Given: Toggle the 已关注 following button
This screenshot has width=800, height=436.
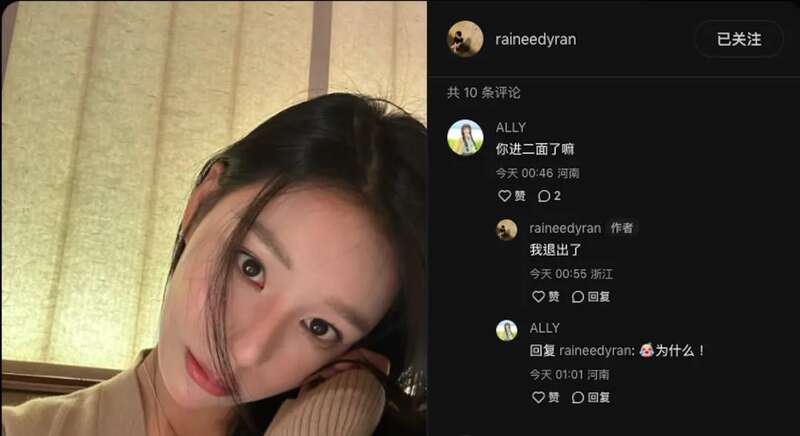Looking at the screenshot, I should pos(739,39).
